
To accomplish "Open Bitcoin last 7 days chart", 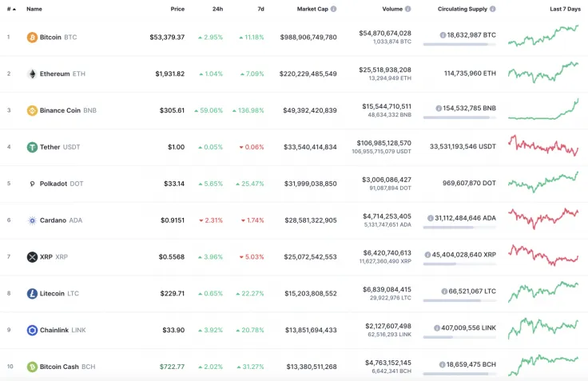I will pos(543,36).
